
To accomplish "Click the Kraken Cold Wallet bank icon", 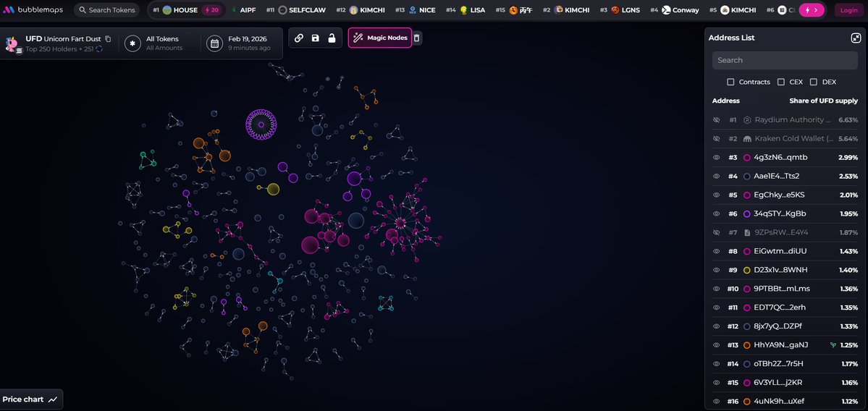I will (x=747, y=139).
